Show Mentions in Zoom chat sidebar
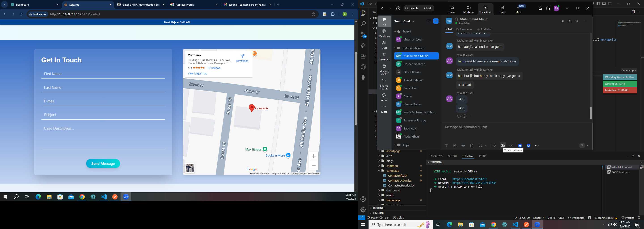 coord(384,33)
